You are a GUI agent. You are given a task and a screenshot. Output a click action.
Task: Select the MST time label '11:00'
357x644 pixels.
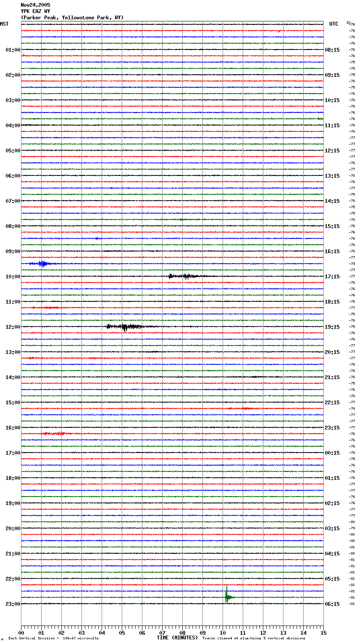(13, 302)
